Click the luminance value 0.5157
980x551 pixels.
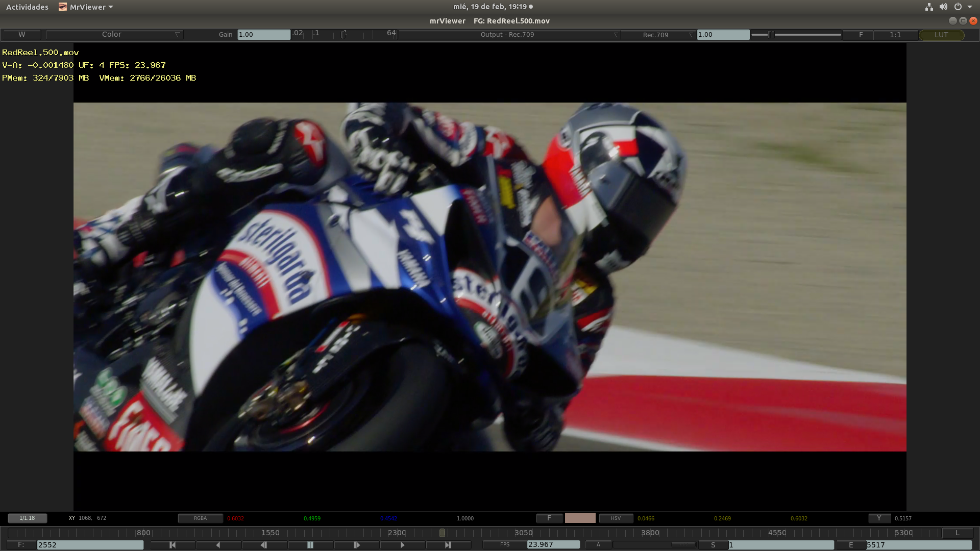903,518
